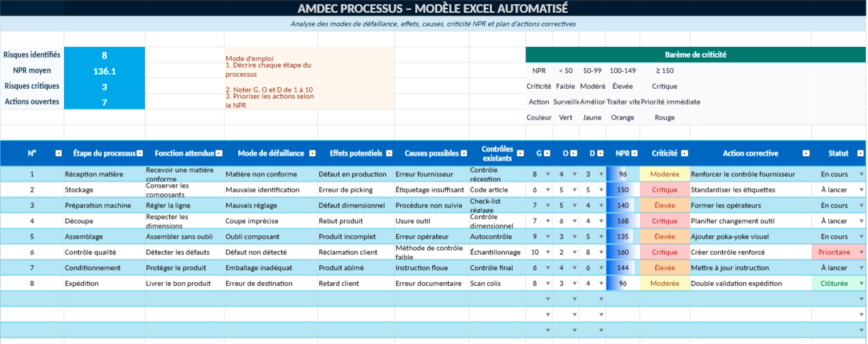Open the NPR column header filter
The height and width of the screenshot is (344, 868).
pyautogui.click(x=634, y=154)
